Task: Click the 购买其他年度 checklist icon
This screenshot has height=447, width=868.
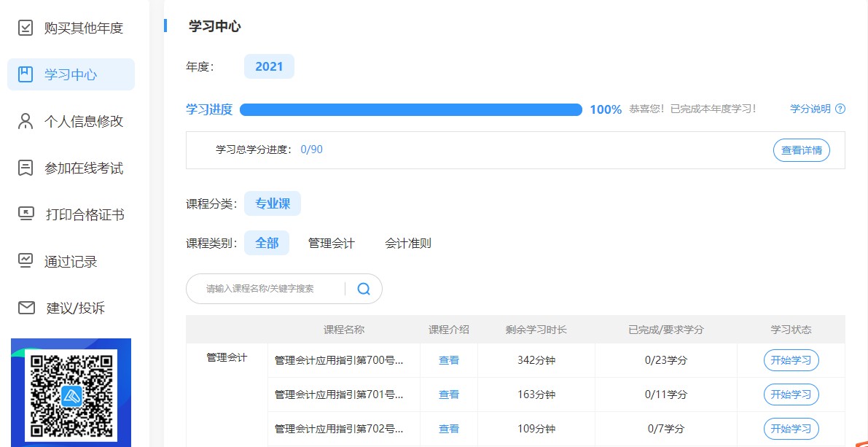Action: pyautogui.click(x=26, y=28)
